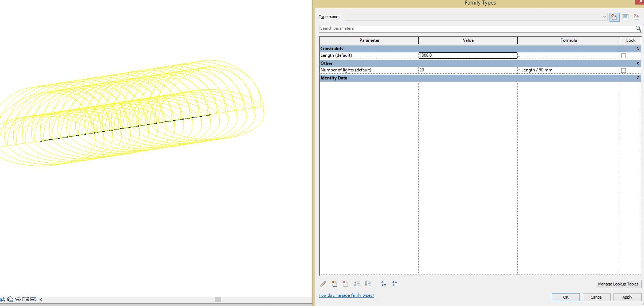The image size is (644, 306).
Task: Click the Cancel button
Action: (596, 297)
